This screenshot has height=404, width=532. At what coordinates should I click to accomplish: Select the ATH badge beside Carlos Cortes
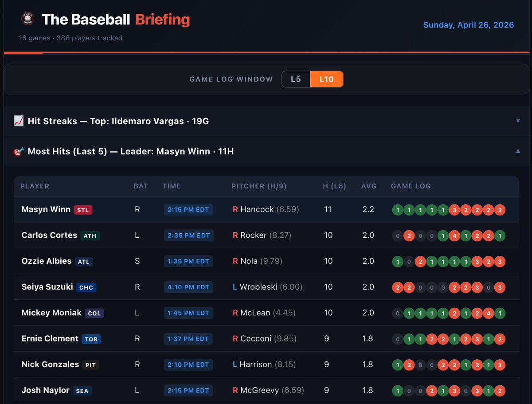pos(90,235)
